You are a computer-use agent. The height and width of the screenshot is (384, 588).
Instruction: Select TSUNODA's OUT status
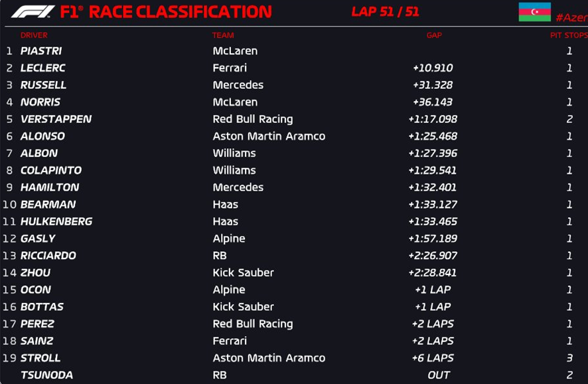[439, 375]
